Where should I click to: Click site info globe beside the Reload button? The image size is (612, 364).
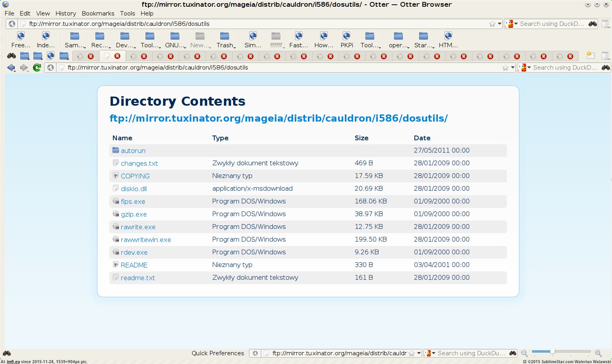pos(51,68)
